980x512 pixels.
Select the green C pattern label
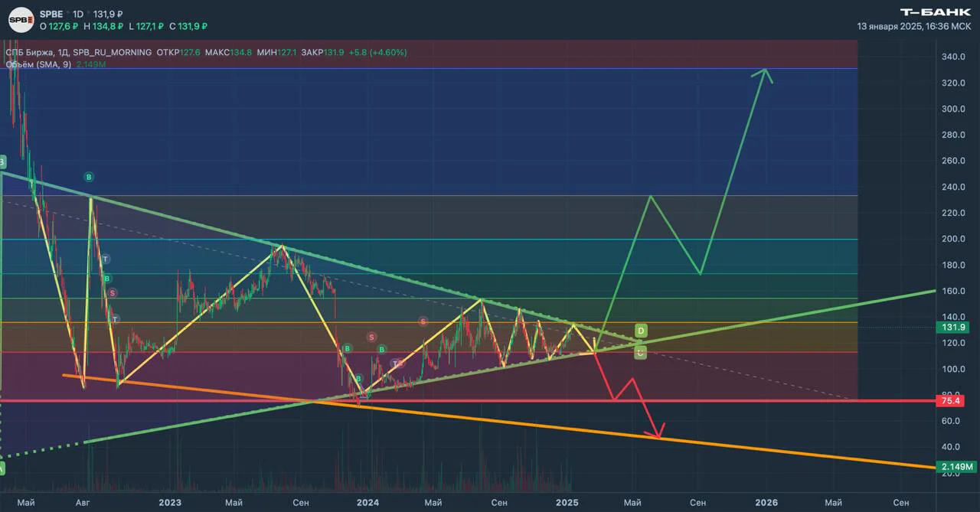(642, 353)
